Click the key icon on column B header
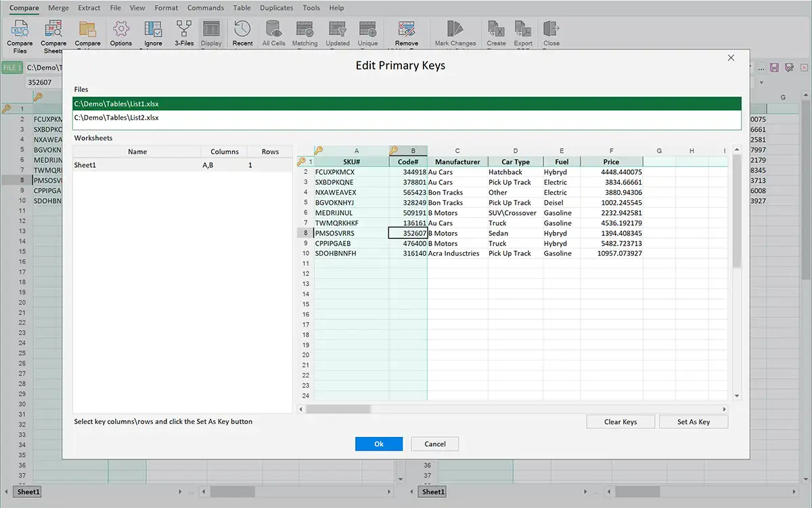 (x=394, y=151)
